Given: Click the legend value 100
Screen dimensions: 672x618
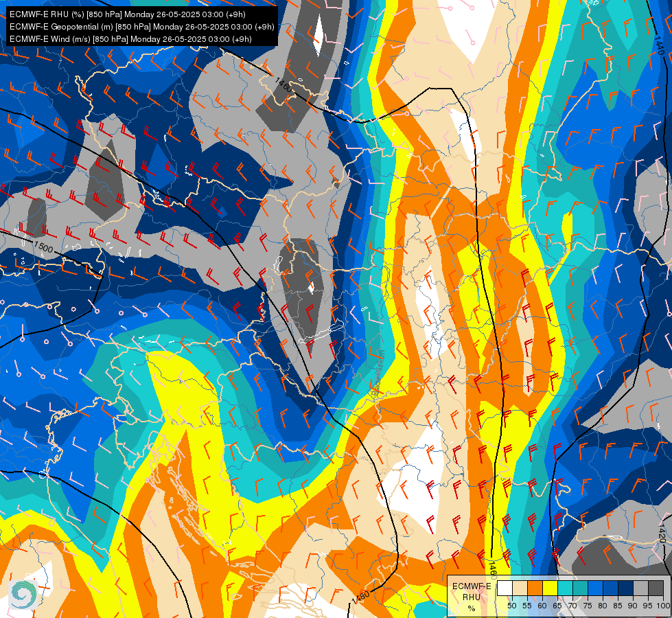Looking at the screenshot, I should 663,606.
